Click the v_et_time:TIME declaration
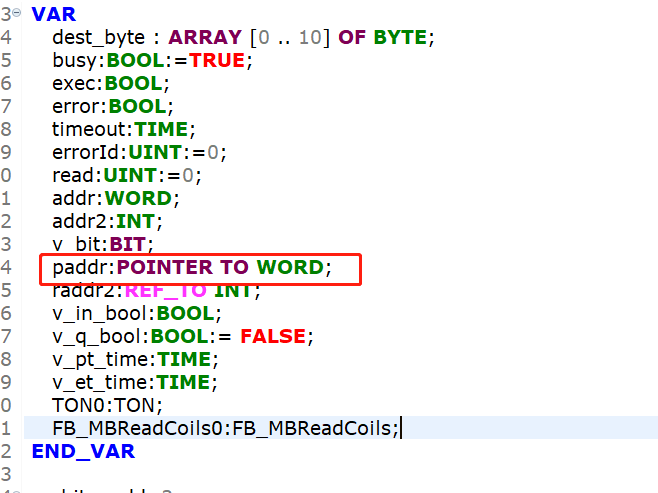The height and width of the screenshot is (493, 658). point(135,383)
